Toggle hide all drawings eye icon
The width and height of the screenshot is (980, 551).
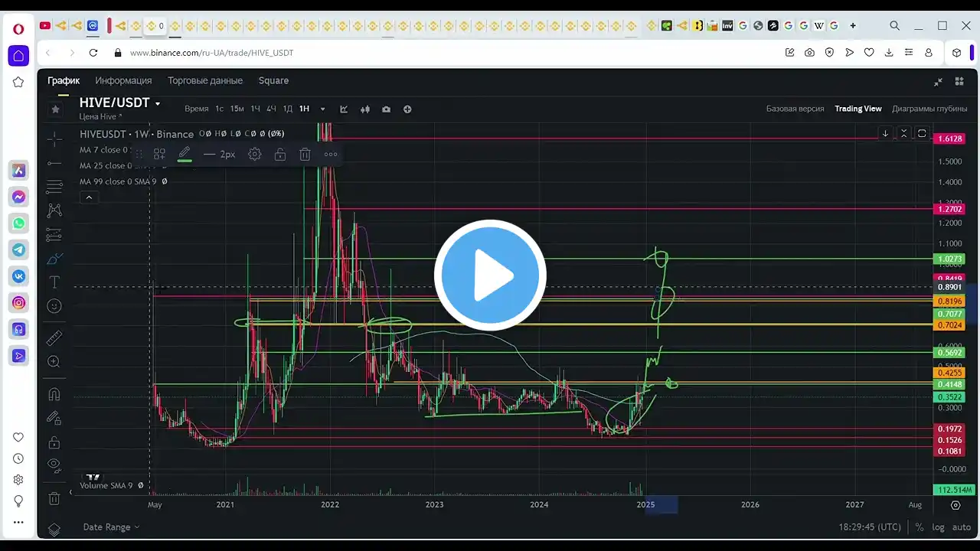pos(54,465)
